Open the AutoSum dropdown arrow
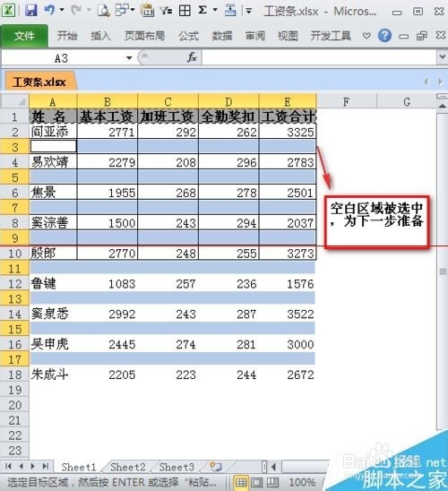The height and width of the screenshot is (491, 448). coord(215,11)
